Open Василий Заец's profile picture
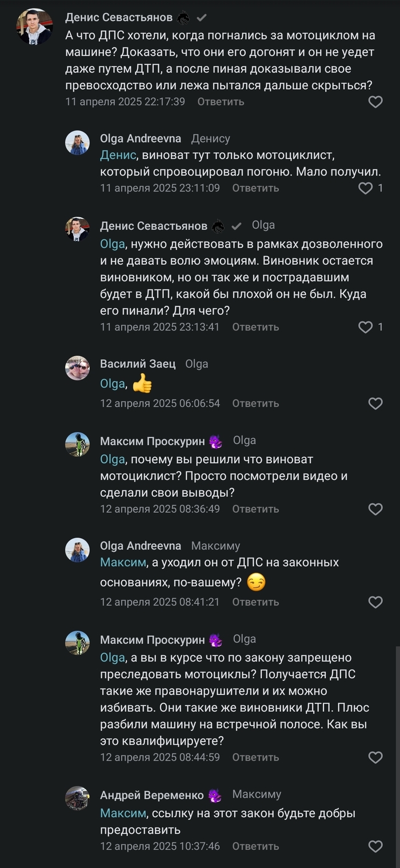400x868 pixels. pos(77,368)
